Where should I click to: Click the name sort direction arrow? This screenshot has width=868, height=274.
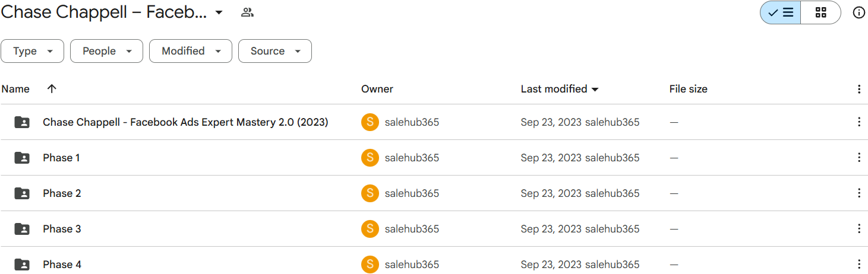click(x=52, y=89)
